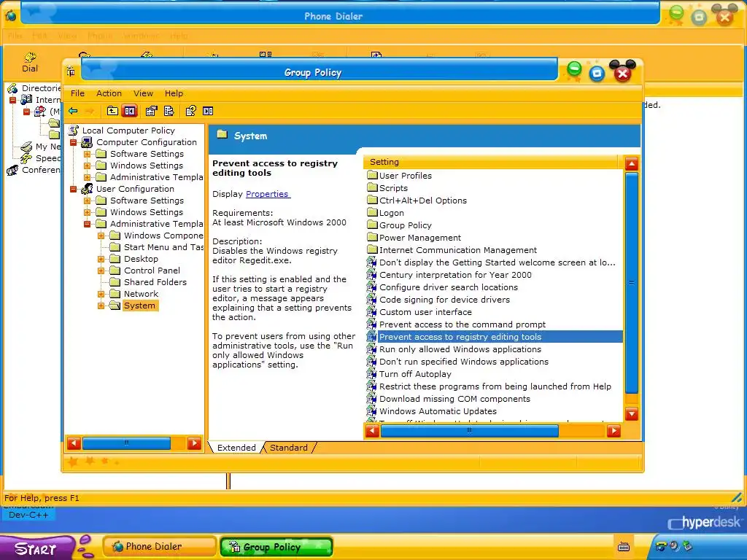Expand Software Settings under Computer Configuration
Viewport: 747px width, 560px height.
coord(88,154)
